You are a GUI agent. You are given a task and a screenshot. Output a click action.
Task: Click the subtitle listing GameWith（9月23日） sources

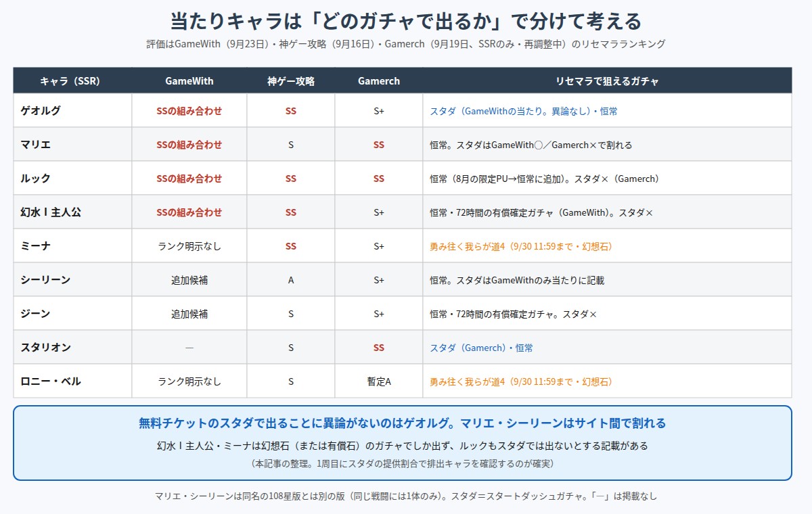406,44
